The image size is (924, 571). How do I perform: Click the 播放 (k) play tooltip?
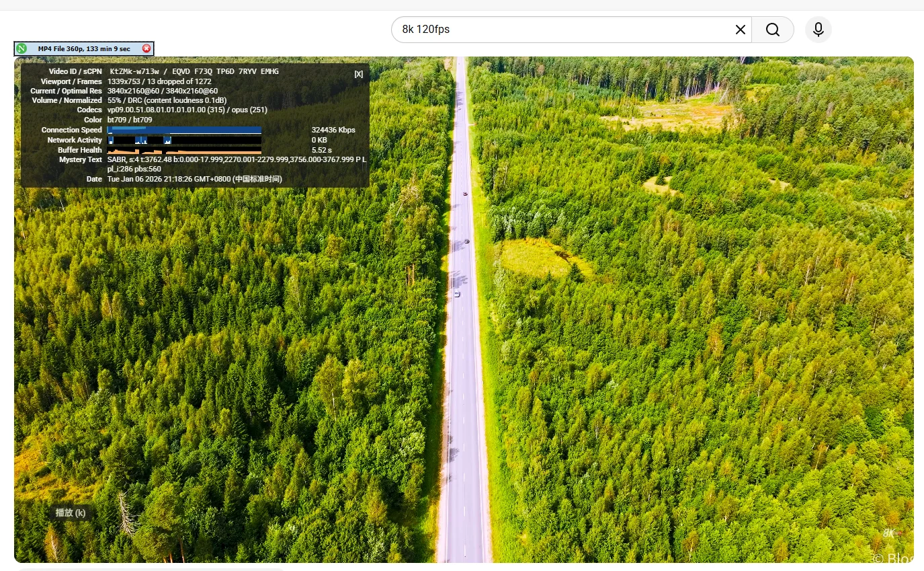click(x=71, y=512)
